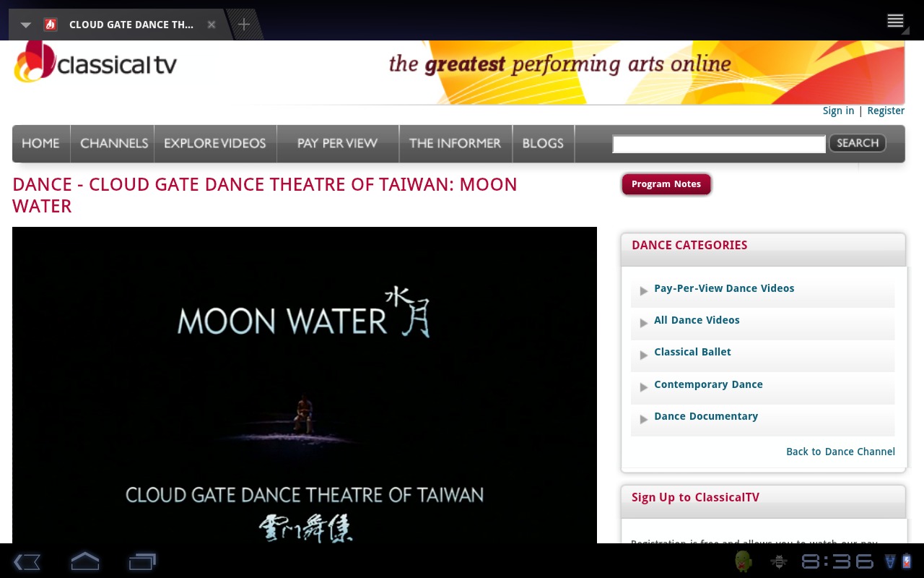
Task: Open THE INFORMER menu item
Action: click(456, 143)
